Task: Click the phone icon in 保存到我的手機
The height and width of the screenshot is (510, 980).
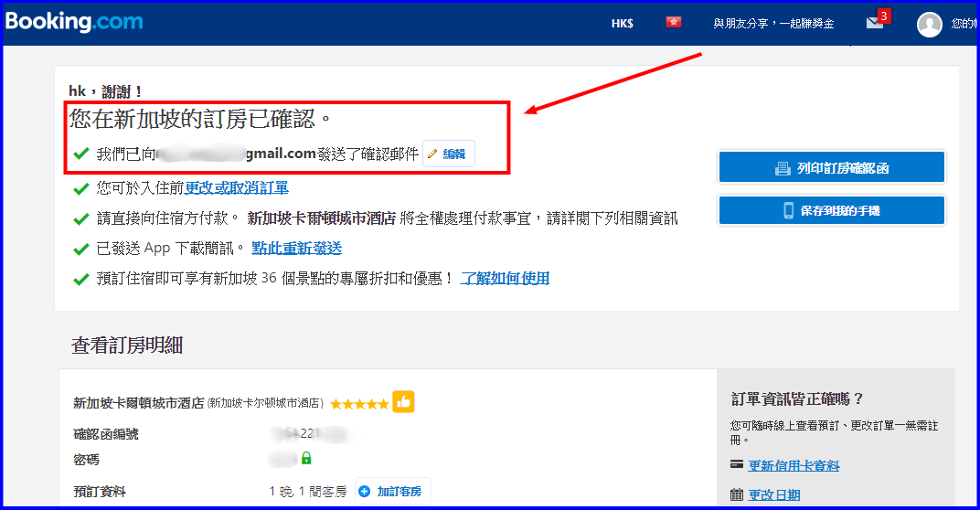Action: [789, 210]
